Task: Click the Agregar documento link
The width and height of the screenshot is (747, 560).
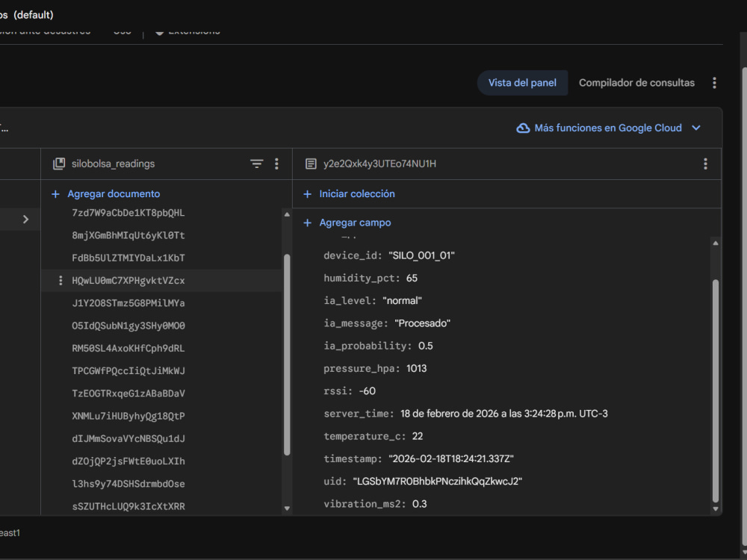Action: pyautogui.click(x=114, y=194)
